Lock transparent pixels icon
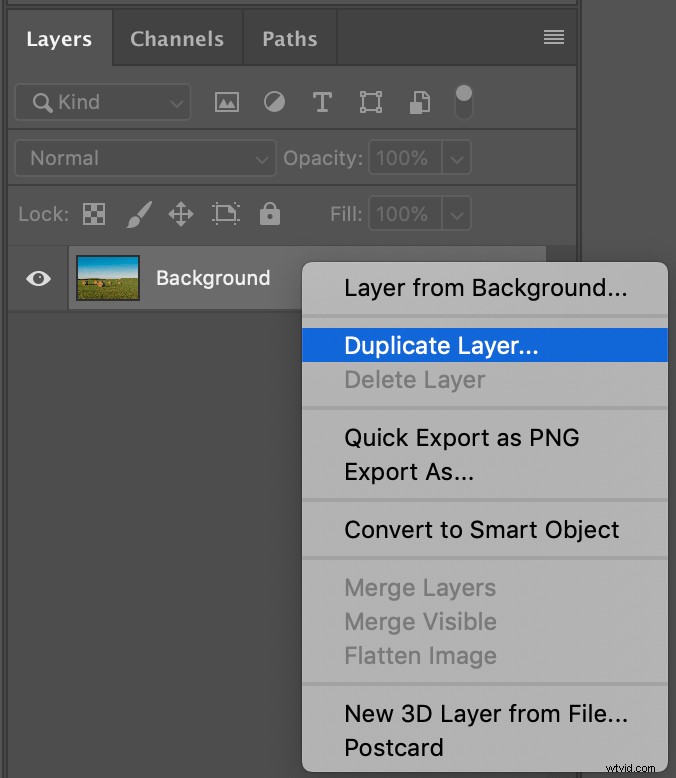Viewport: 676px width, 778px height. click(x=94, y=214)
